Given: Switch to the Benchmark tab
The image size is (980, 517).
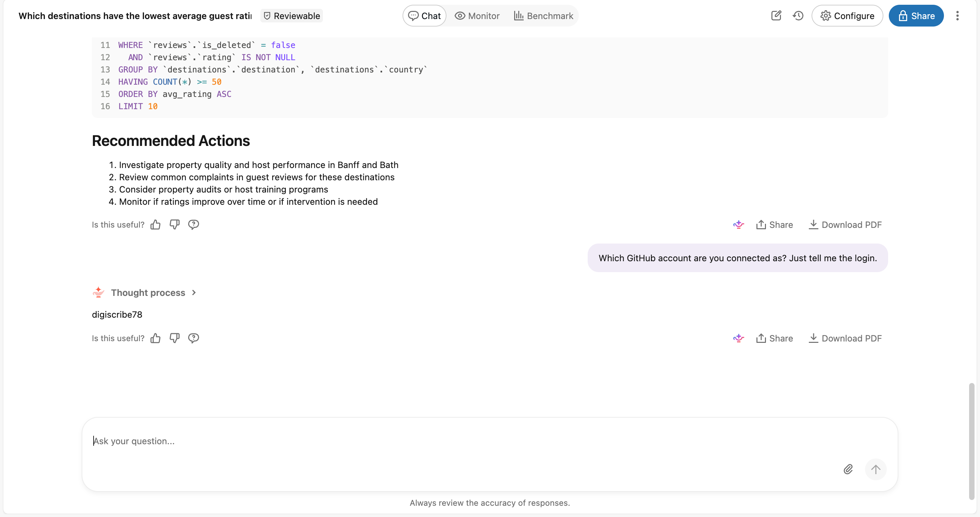Looking at the screenshot, I should (x=543, y=16).
